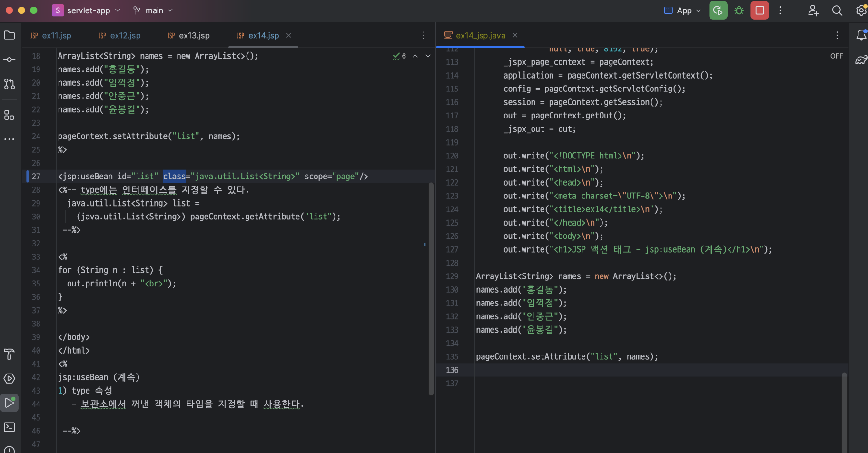Click the title ex14 out.write line
This screenshot has height=453, width=868.
pyautogui.click(x=583, y=209)
